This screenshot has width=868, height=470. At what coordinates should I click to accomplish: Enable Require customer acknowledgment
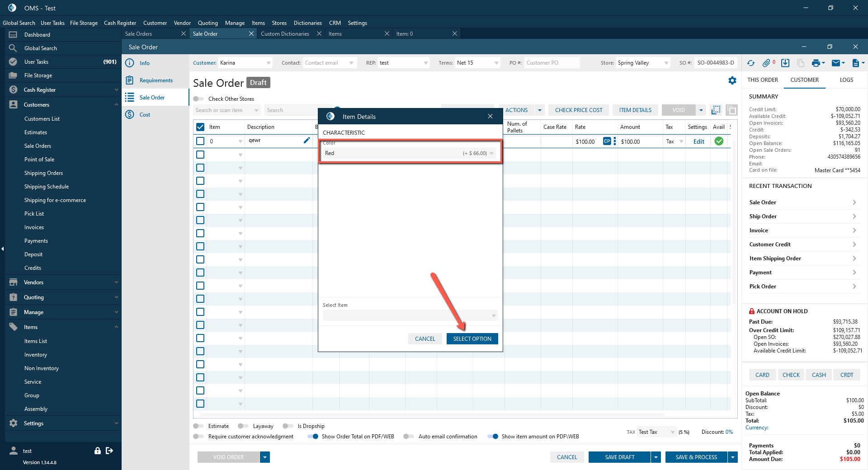tap(198, 437)
